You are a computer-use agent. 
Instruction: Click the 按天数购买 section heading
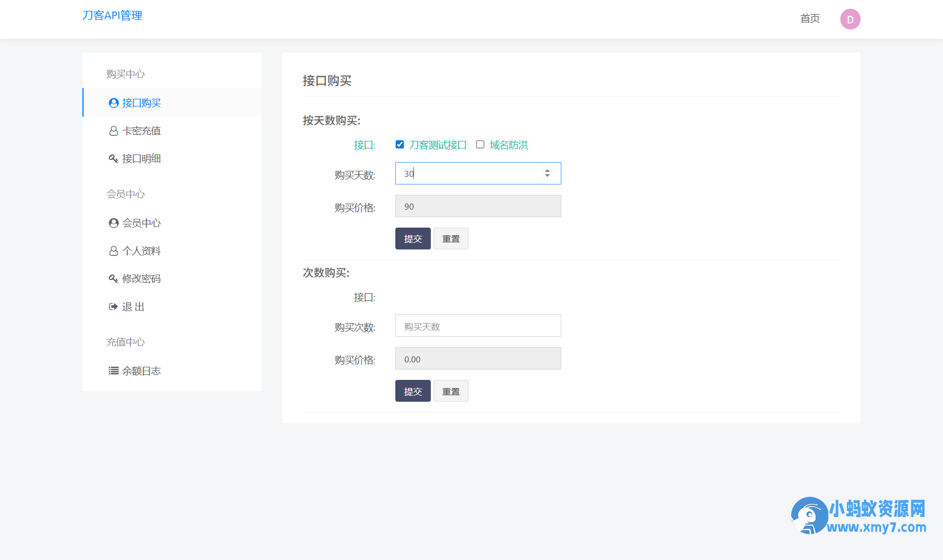(x=331, y=121)
